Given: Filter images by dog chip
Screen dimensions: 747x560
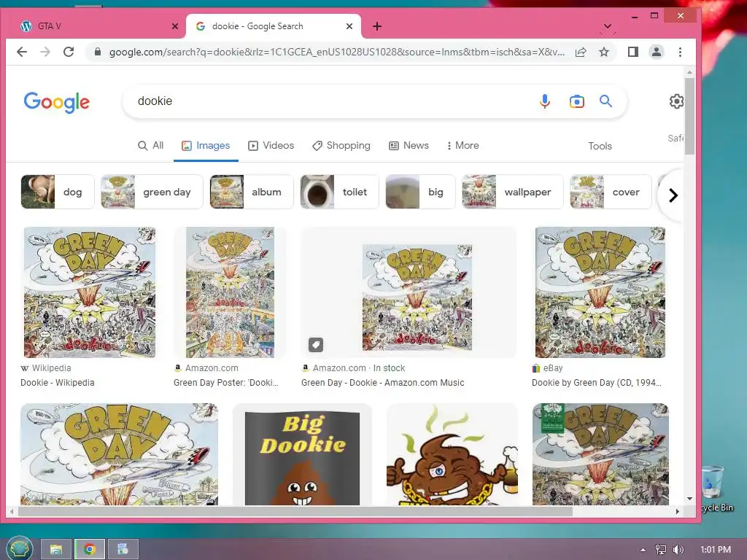Looking at the screenshot, I should pyautogui.click(x=58, y=192).
